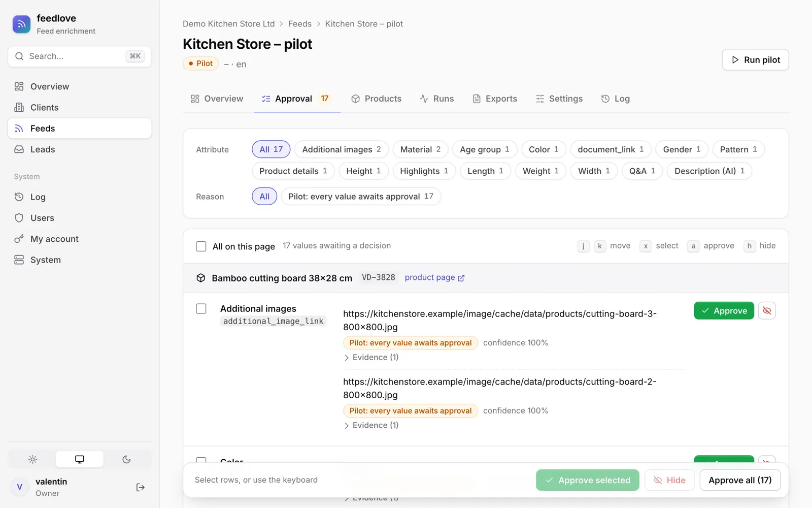This screenshot has height=508, width=812.
Task: Click Approve all (17) button
Action: click(740, 480)
